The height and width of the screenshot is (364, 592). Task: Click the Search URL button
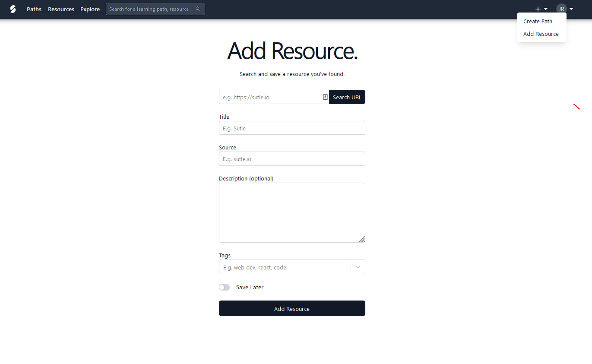point(347,97)
